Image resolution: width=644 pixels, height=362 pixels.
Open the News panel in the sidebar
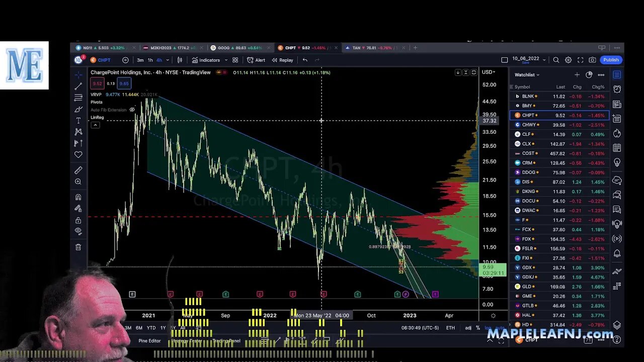click(617, 105)
